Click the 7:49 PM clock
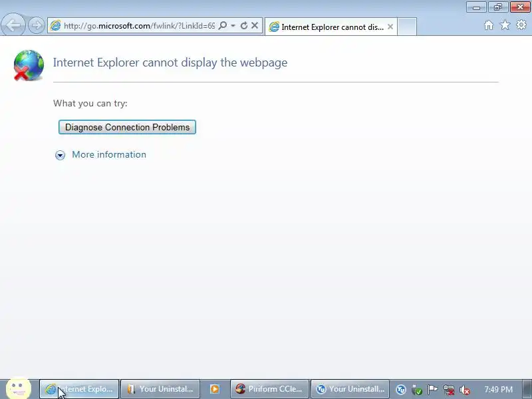Image resolution: width=532 pixels, height=399 pixels. (498, 389)
